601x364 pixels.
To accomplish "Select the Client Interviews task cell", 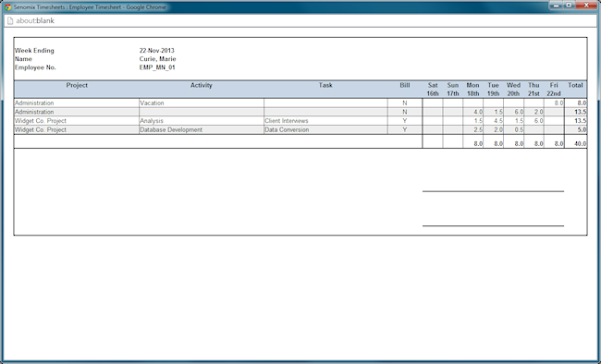I will [325, 121].
